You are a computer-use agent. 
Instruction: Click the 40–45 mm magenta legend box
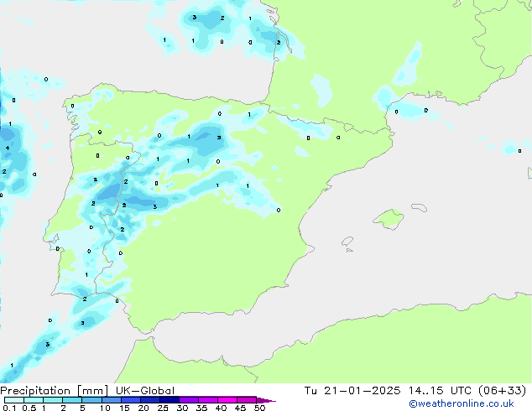point(227,400)
